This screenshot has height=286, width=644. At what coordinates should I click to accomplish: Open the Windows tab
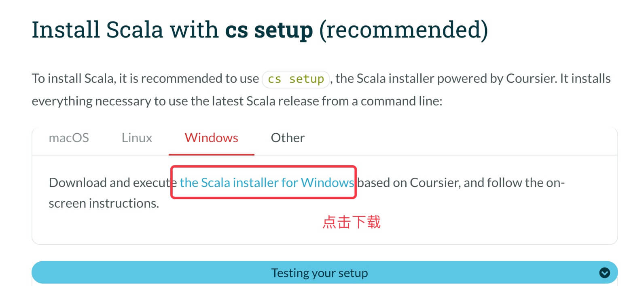point(211,138)
